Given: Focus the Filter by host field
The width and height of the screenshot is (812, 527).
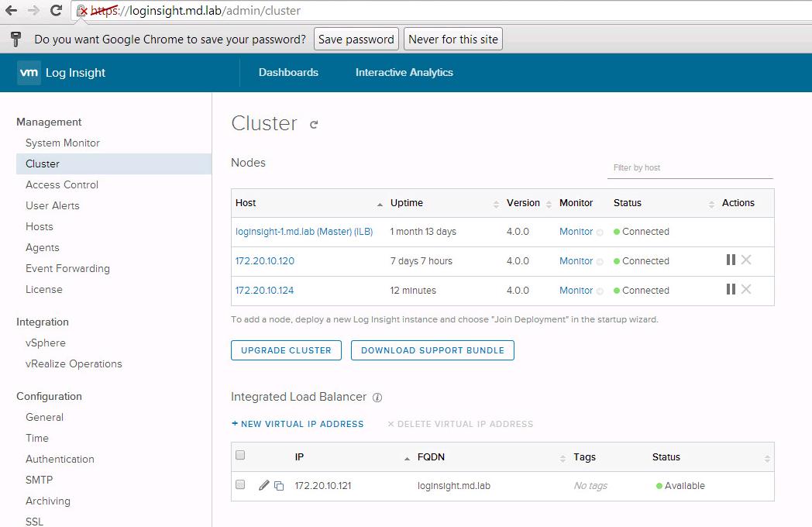Looking at the screenshot, I should coord(690,167).
